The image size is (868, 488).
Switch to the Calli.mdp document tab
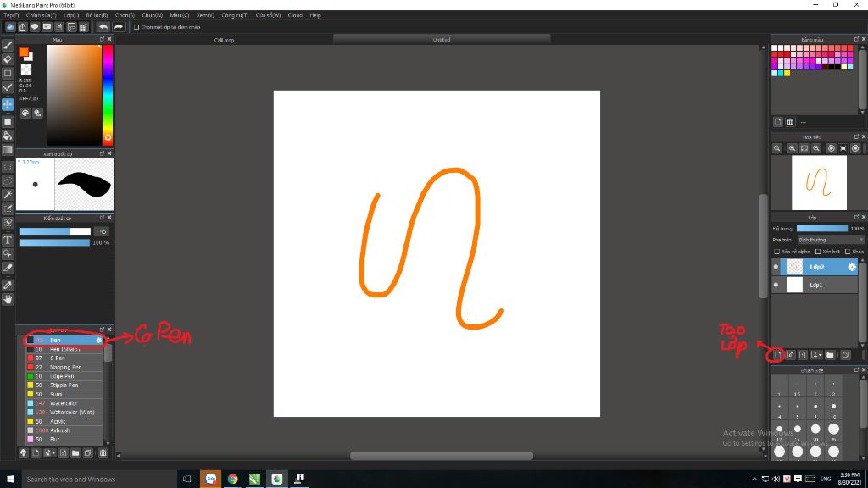224,40
